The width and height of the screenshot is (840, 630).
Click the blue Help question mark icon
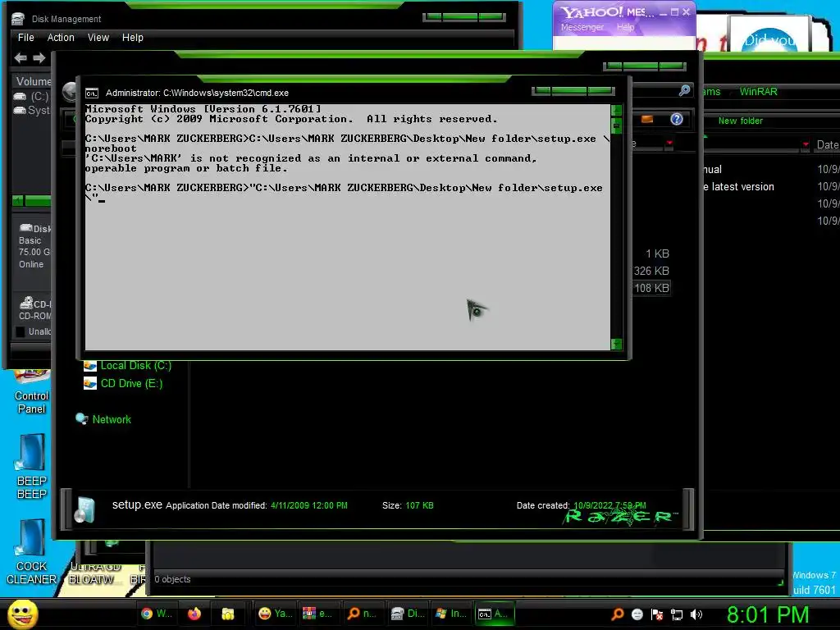click(677, 119)
